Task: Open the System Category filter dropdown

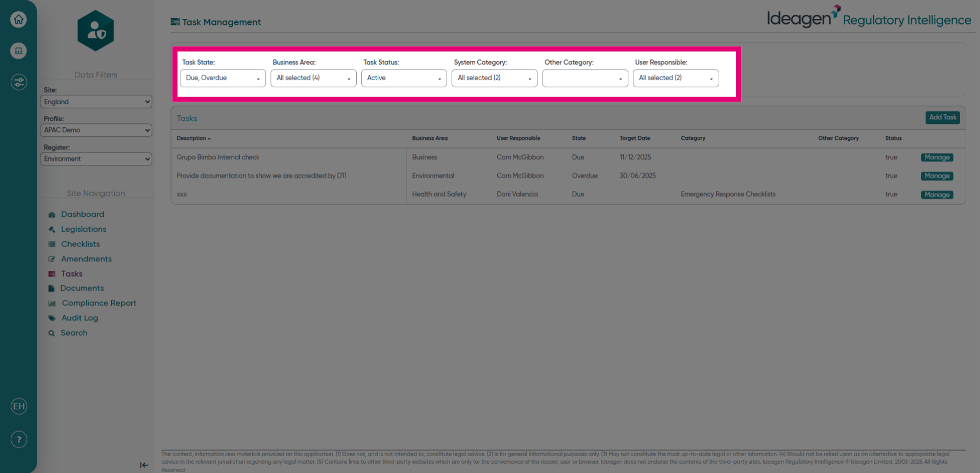Action: 495,78
